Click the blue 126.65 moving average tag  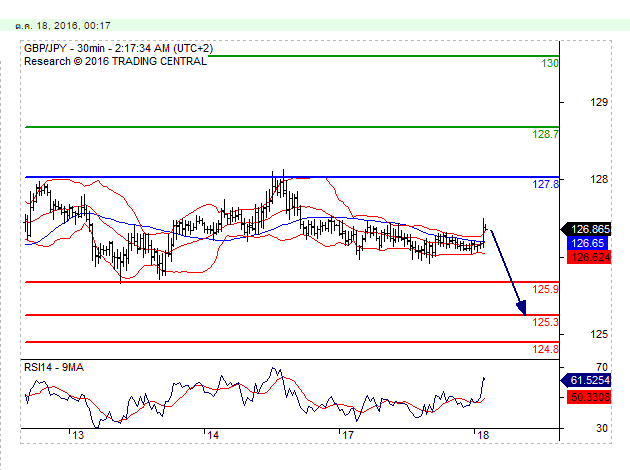coord(587,243)
